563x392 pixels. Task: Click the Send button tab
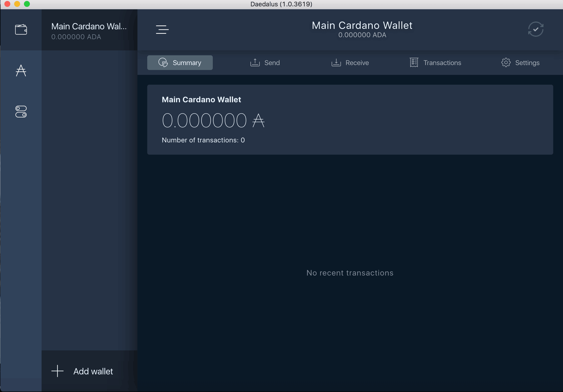tap(265, 62)
